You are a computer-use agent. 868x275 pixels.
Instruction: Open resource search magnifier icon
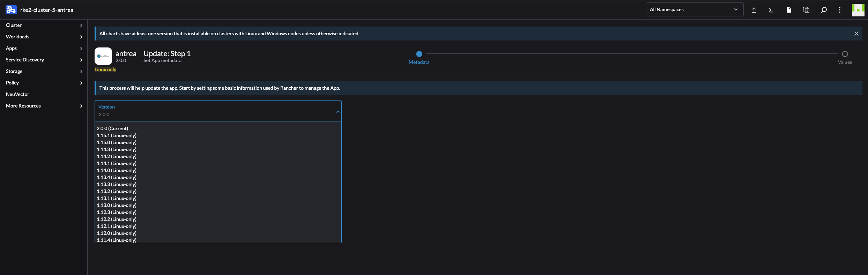tap(824, 10)
